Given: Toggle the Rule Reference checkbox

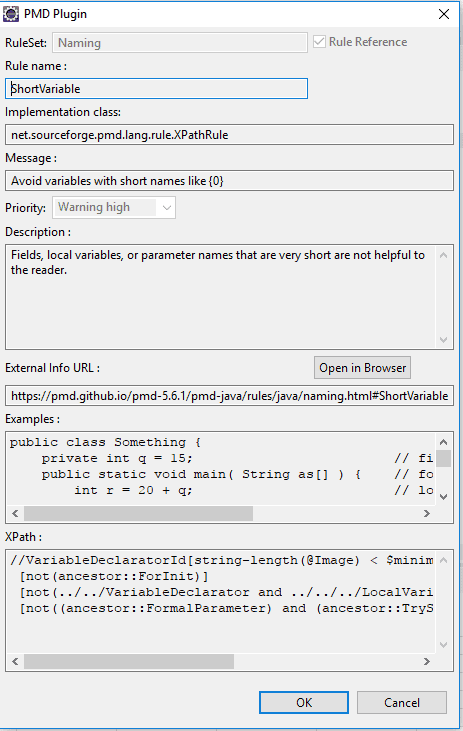Looking at the screenshot, I should [319, 41].
